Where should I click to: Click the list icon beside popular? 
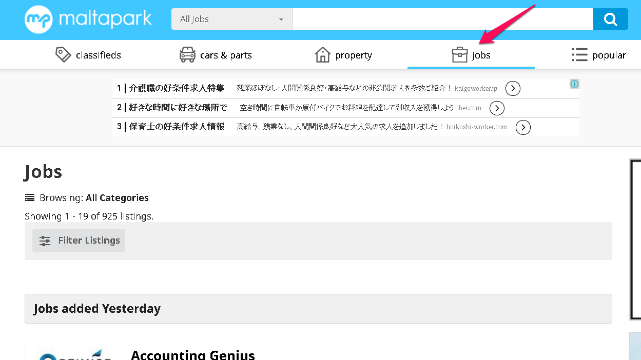point(579,54)
